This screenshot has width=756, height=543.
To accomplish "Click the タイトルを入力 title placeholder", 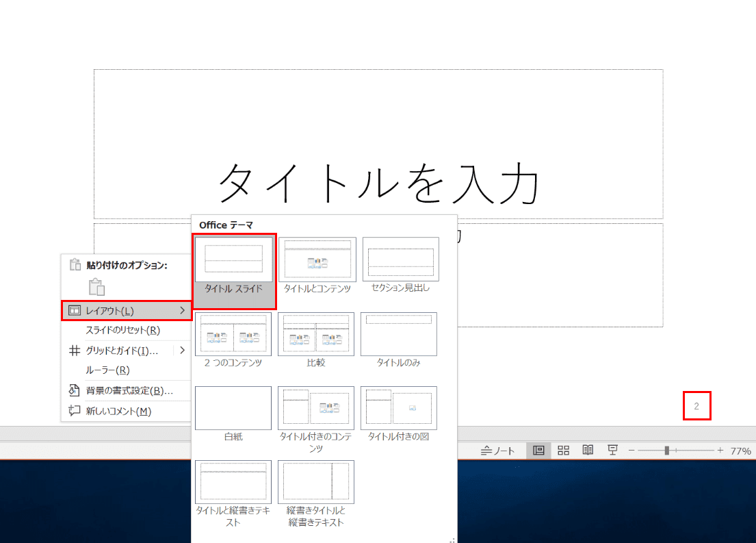I will point(378,144).
